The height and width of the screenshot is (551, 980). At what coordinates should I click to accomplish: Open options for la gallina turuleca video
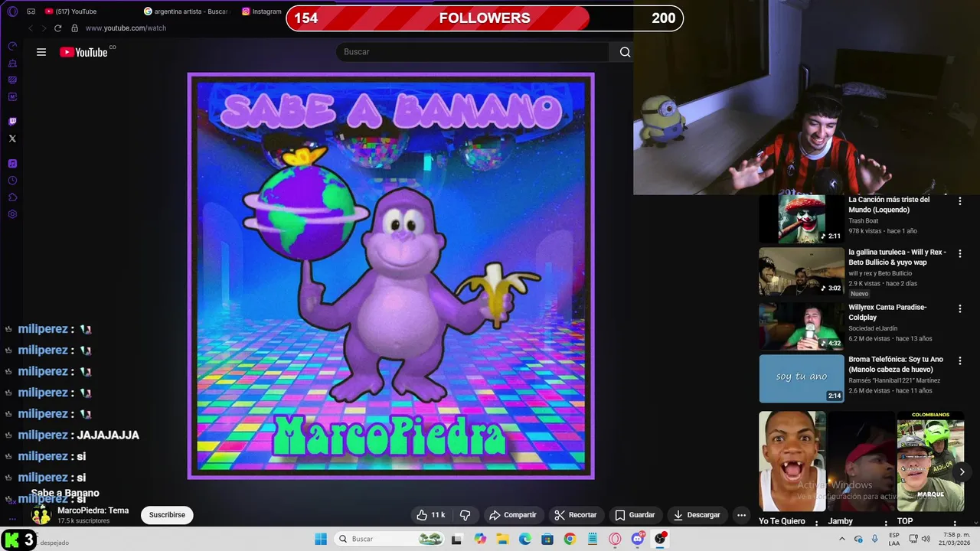[x=959, y=253]
